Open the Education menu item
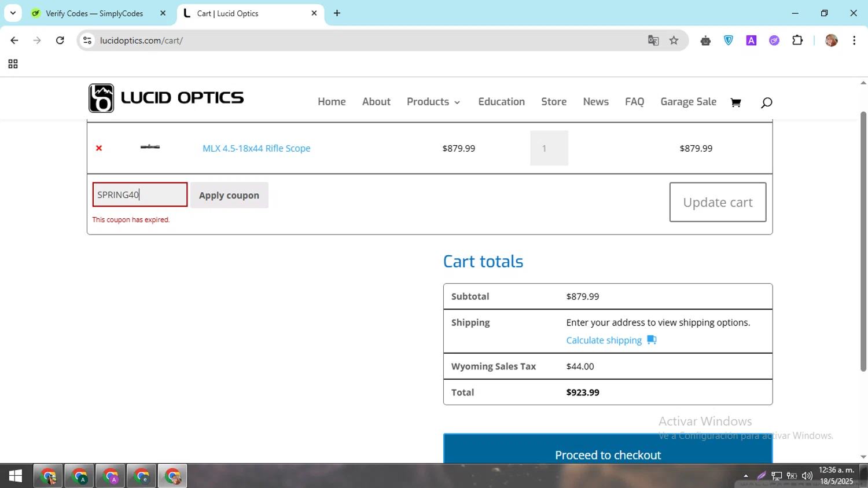This screenshot has width=868, height=488. pyautogui.click(x=502, y=102)
